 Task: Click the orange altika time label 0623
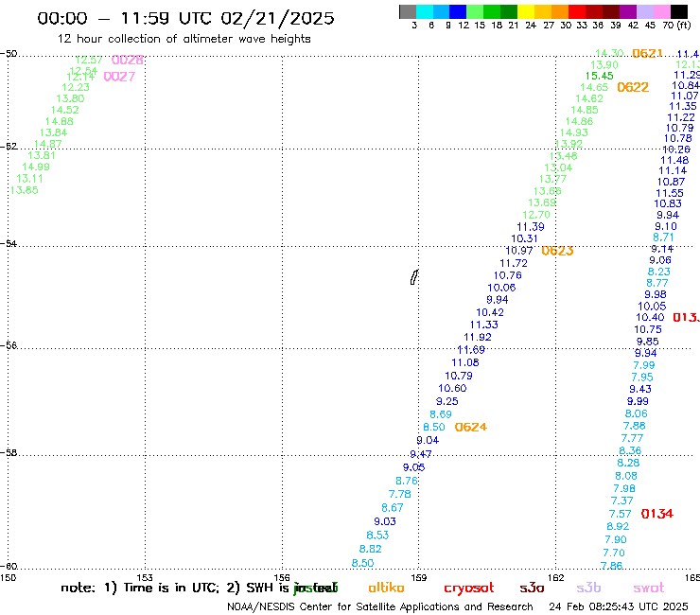[557, 251]
